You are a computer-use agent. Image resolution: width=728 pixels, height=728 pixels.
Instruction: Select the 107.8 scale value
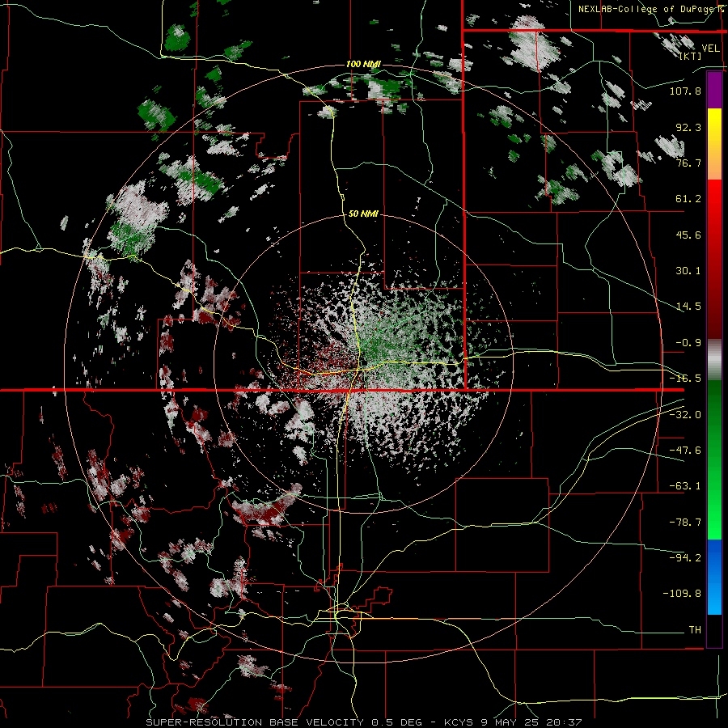685,91
